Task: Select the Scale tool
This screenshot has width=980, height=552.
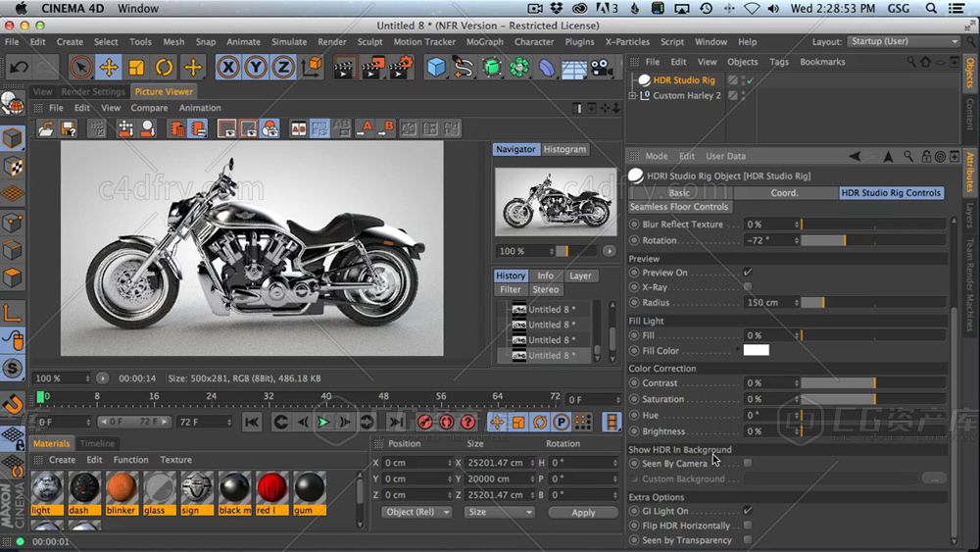Action: pyautogui.click(x=136, y=67)
